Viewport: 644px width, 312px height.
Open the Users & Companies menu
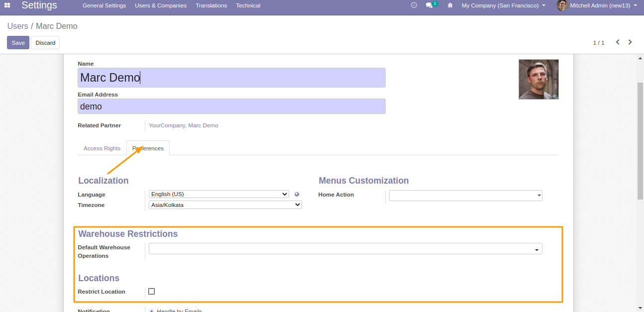161,5
